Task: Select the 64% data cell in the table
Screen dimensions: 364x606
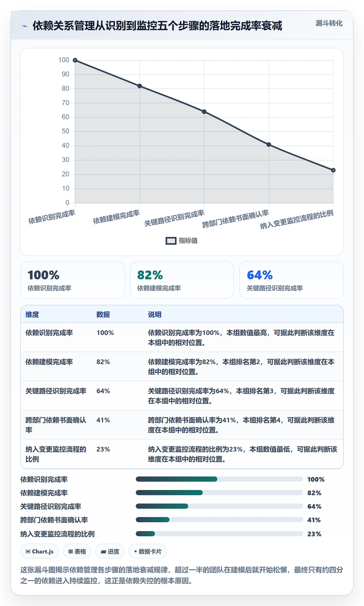Action: click(103, 391)
